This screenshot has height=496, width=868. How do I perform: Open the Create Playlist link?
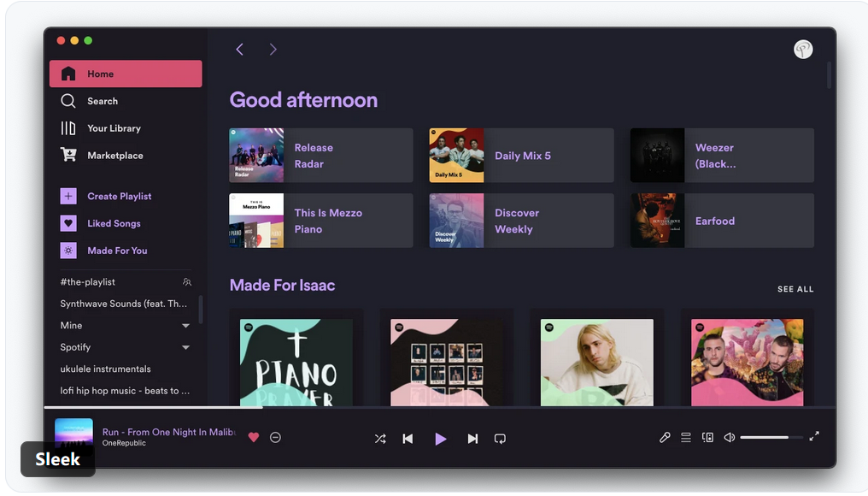(x=119, y=196)
